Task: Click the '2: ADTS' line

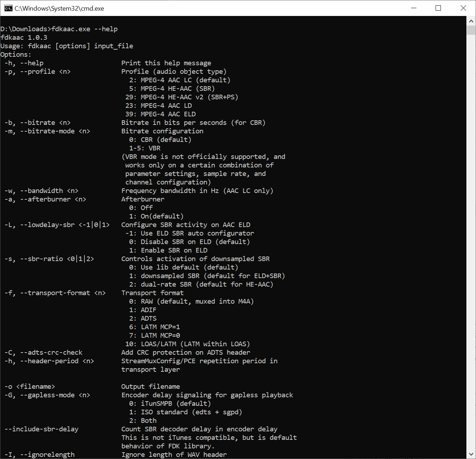Action: tap(143, 319)
